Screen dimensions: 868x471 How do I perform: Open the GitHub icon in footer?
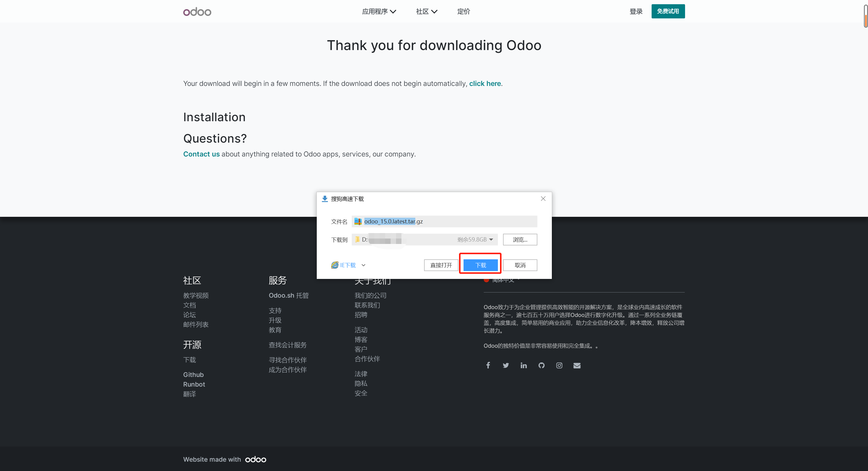point(542,365)
